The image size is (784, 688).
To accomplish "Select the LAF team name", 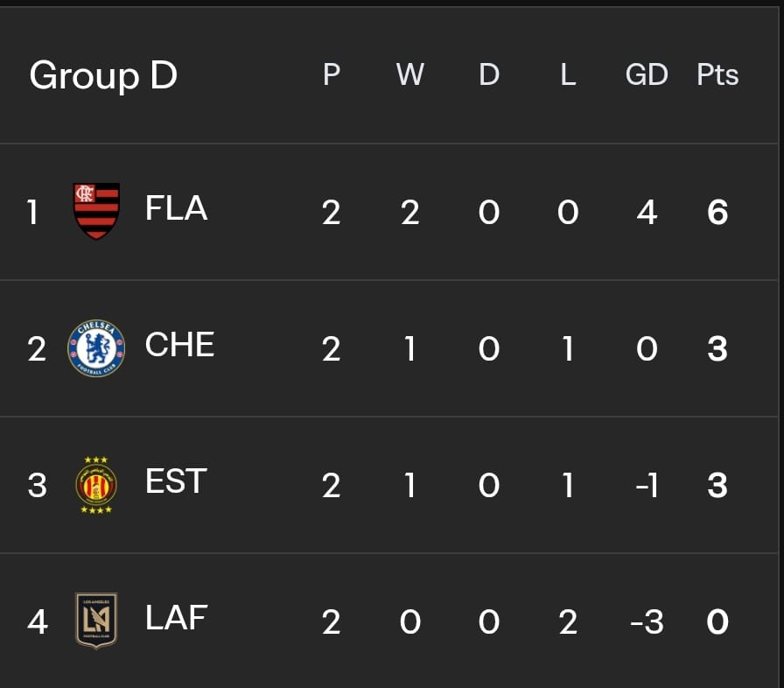I will (x=177, y=617).
